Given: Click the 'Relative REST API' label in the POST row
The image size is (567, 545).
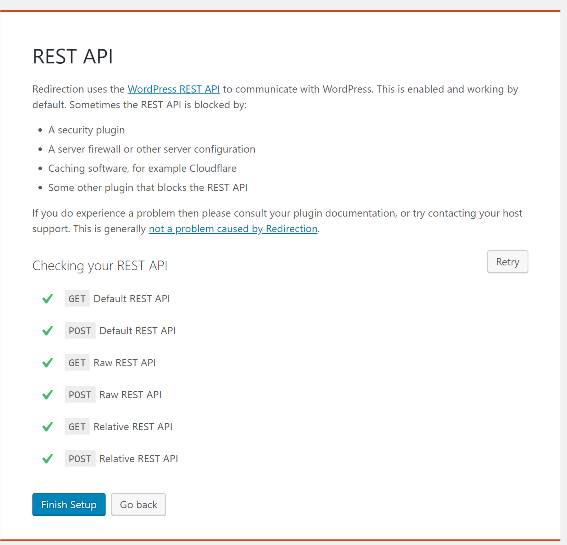Looking at the screenshot, I should [x=139, y=459].
